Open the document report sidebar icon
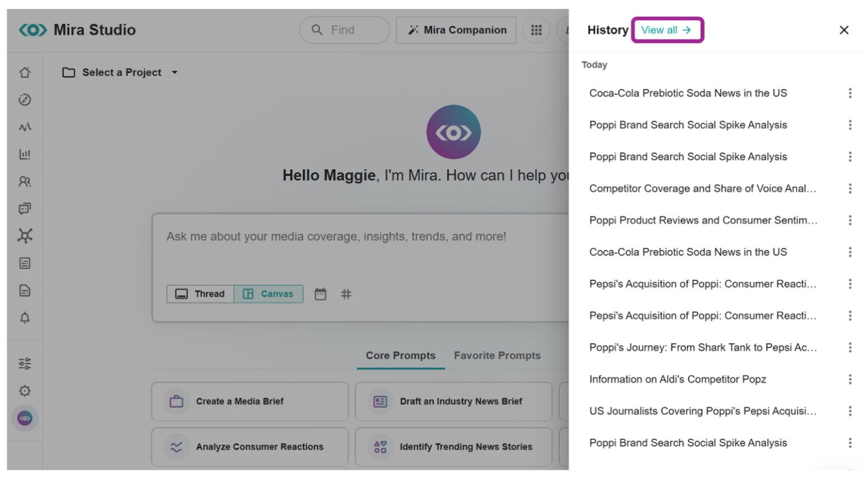868x479 pixels. [x=25, y=290]
